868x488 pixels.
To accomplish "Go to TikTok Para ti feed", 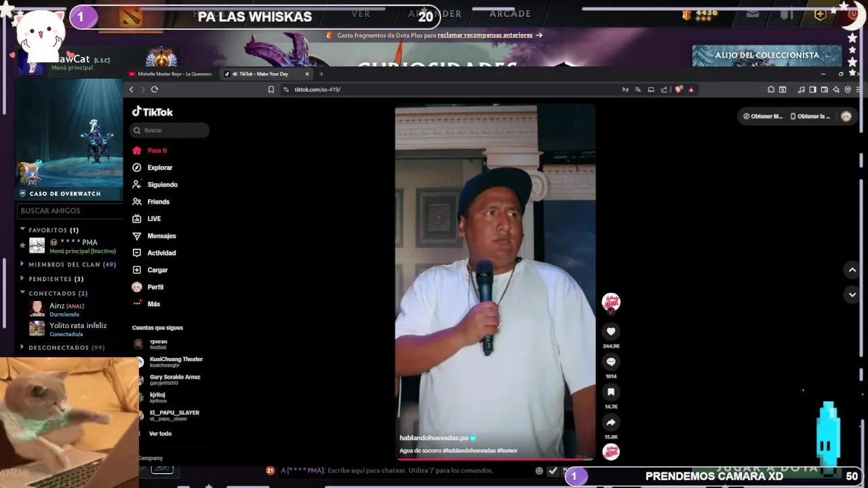I will [x=150, y=150].
